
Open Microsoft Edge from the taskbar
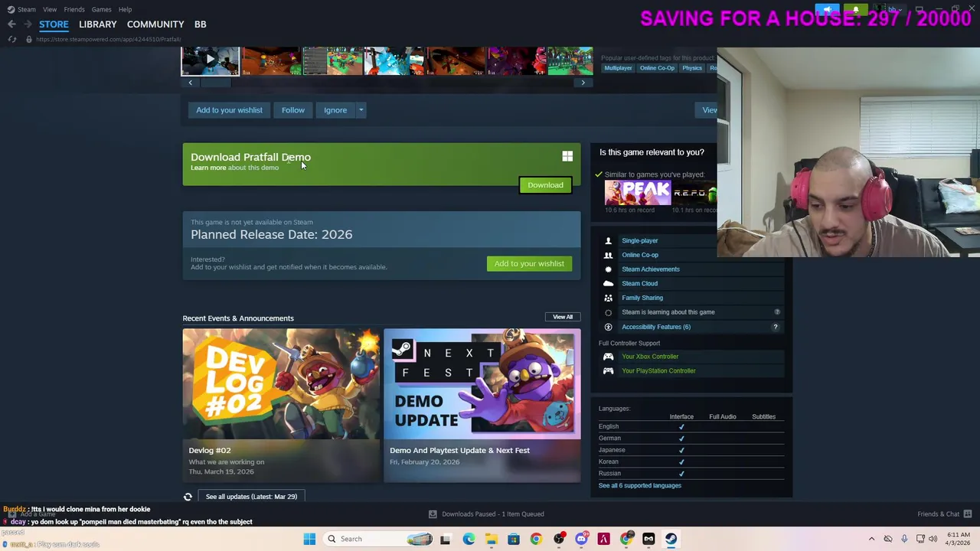[x=469, y=539]
